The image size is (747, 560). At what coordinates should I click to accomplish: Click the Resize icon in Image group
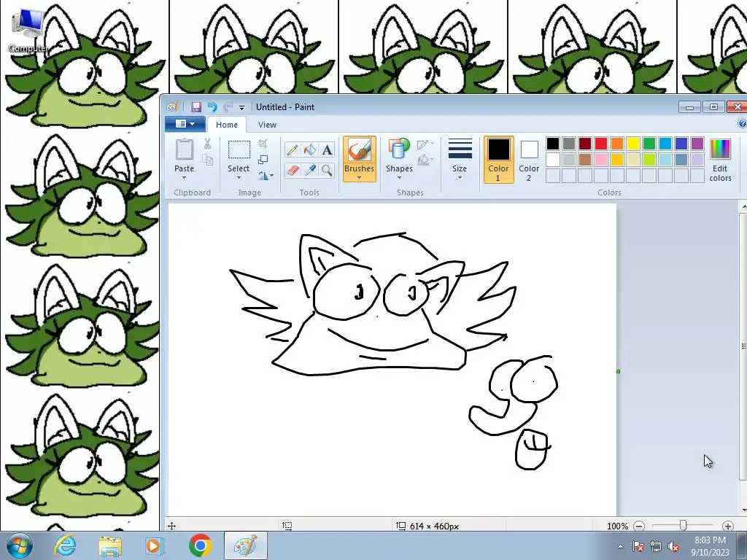tap(263, 160)
